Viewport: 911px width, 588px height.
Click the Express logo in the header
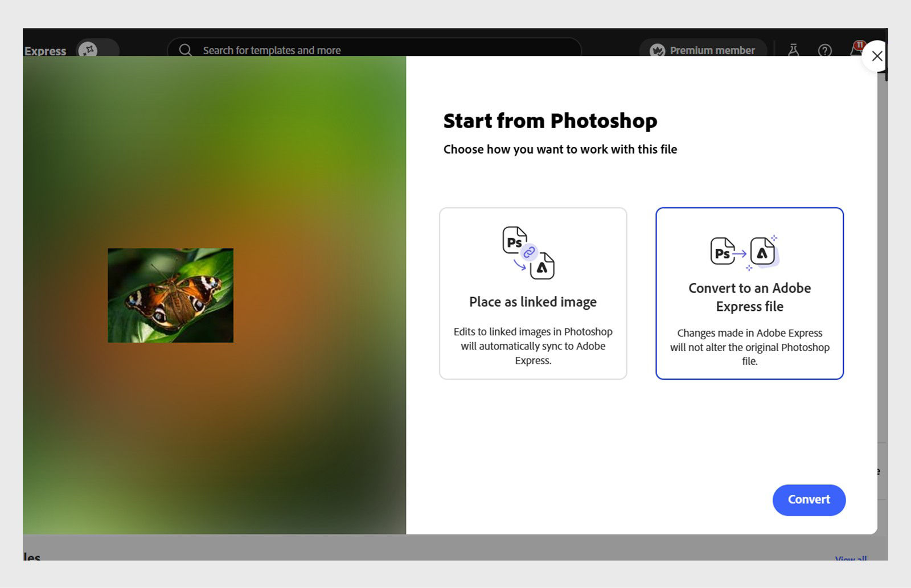tap(46, 51)
